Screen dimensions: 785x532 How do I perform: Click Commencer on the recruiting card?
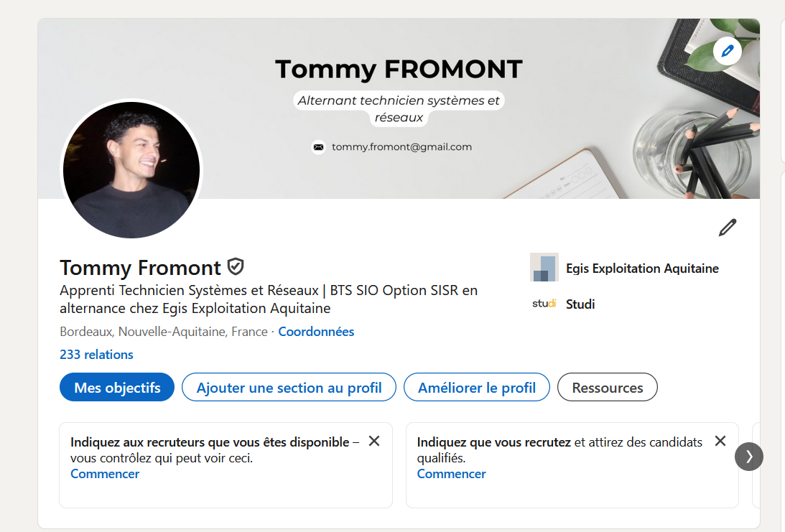point(451,473)
